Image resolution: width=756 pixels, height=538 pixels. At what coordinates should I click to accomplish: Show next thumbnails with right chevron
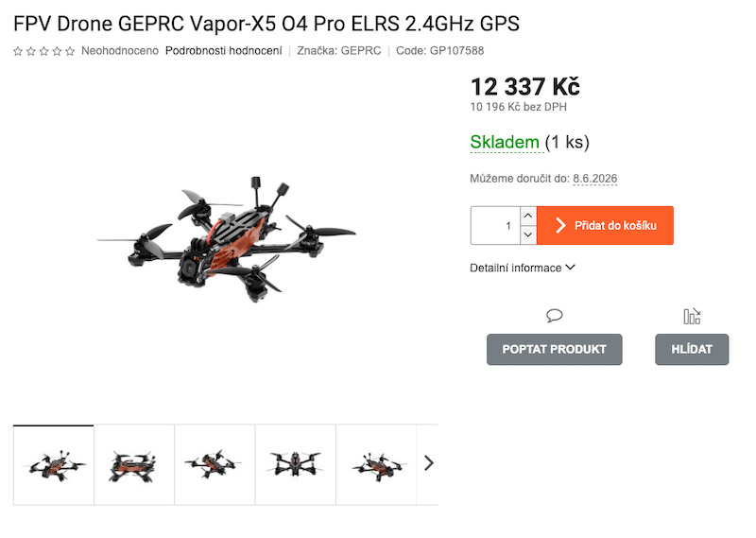click(429, 463)
